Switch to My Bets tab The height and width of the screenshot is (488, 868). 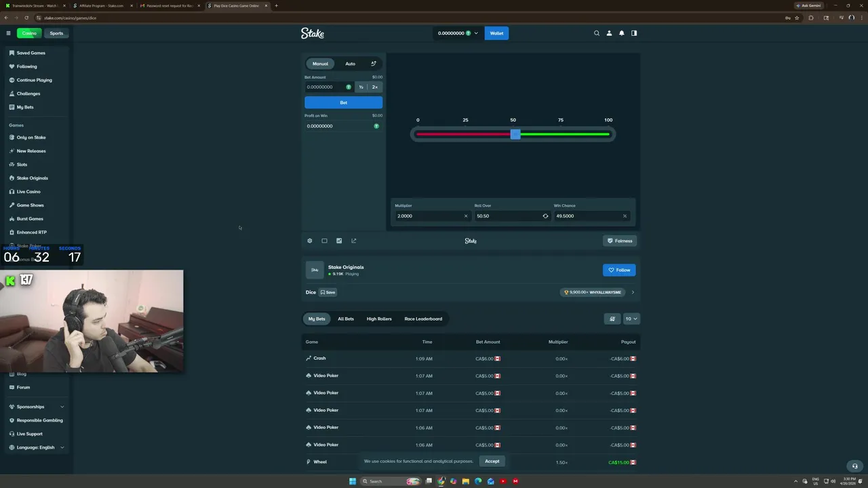pos(317,319)
